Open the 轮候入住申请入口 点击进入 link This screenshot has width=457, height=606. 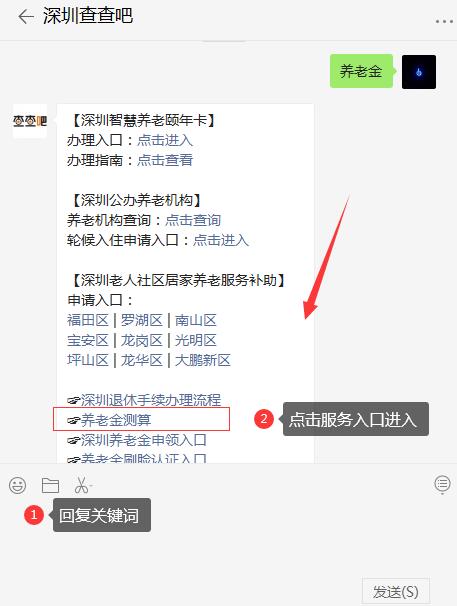pyautogui.click(x=221, y=240)
